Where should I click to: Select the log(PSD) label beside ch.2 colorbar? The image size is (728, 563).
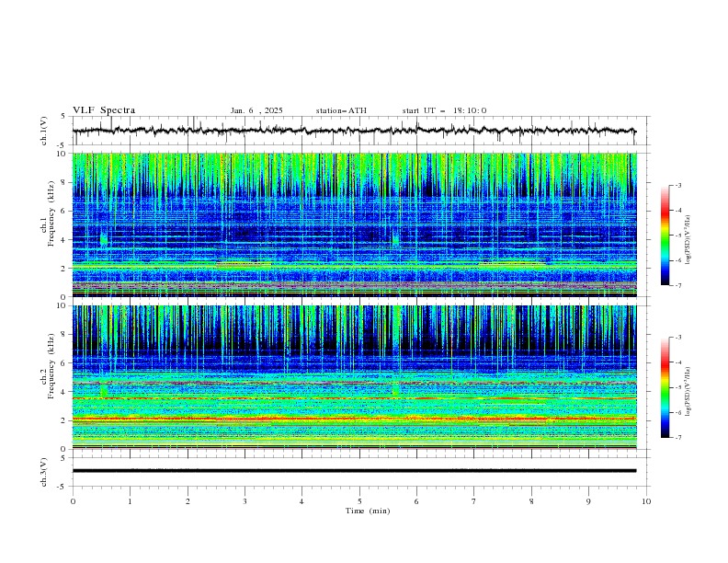(688, 391)
